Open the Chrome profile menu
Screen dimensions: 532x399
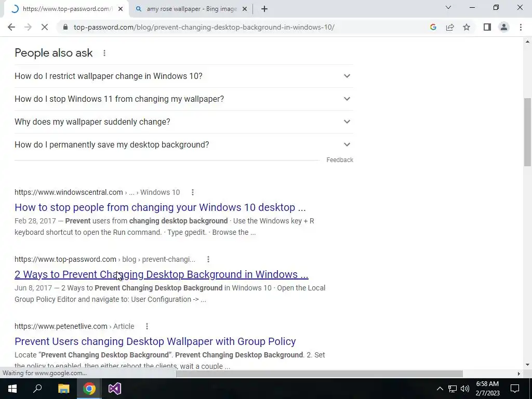(x=504, y=27)
